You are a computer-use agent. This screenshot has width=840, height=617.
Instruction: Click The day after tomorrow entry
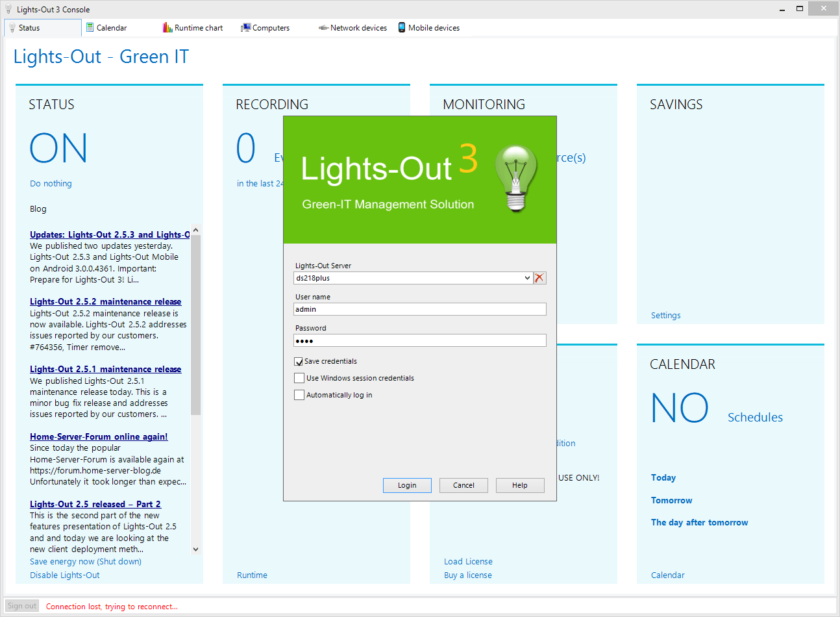[x=700, y=522]
